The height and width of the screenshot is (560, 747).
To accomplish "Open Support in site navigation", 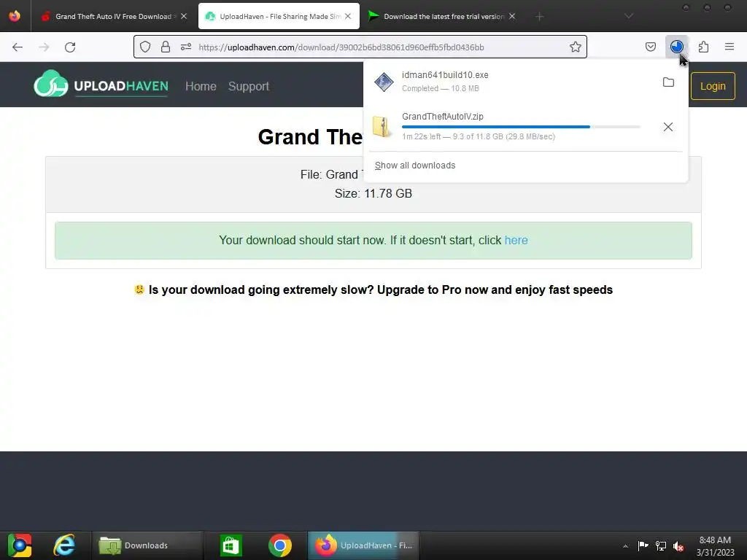I will (x=249, y=86).
